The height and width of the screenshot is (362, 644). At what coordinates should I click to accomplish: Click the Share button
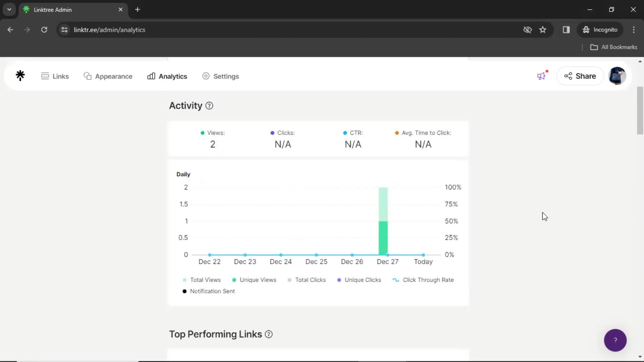tap(580, 76)
